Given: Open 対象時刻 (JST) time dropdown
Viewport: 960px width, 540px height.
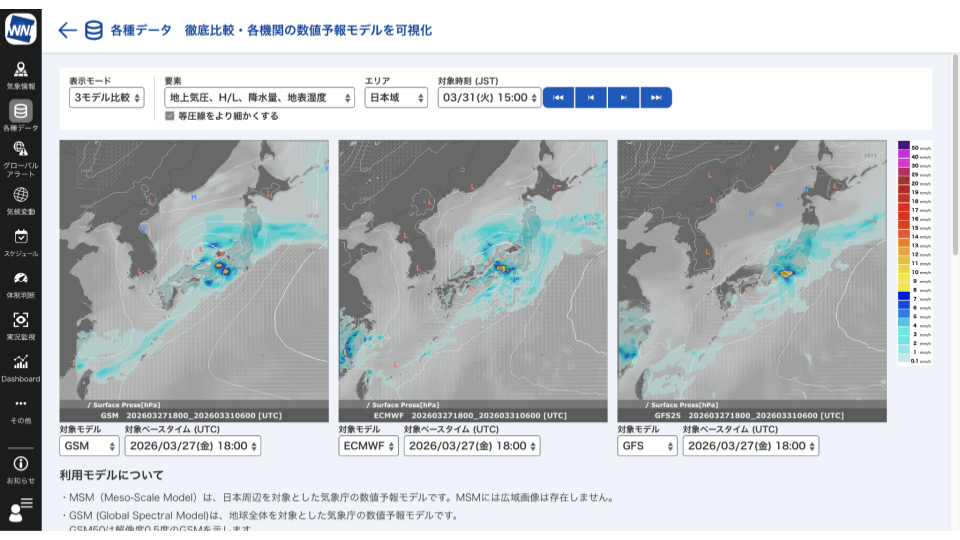Looking at the screenshot, I should (x=489, y=97).
